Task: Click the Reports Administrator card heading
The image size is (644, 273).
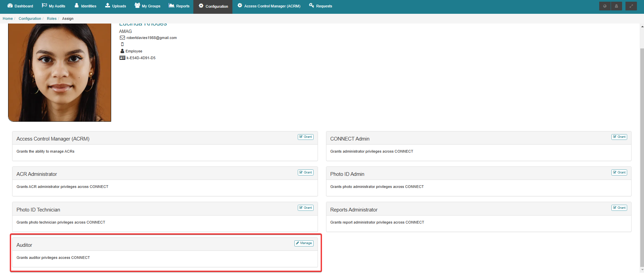Action: point(354,210)
